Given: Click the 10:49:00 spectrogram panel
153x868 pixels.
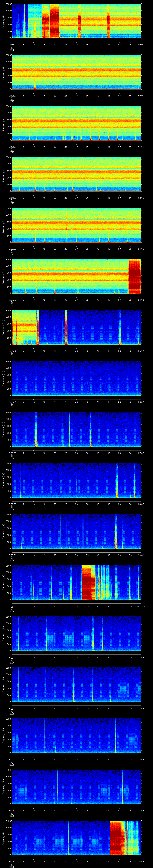Looking at the screenshot, I should [77, 72].
